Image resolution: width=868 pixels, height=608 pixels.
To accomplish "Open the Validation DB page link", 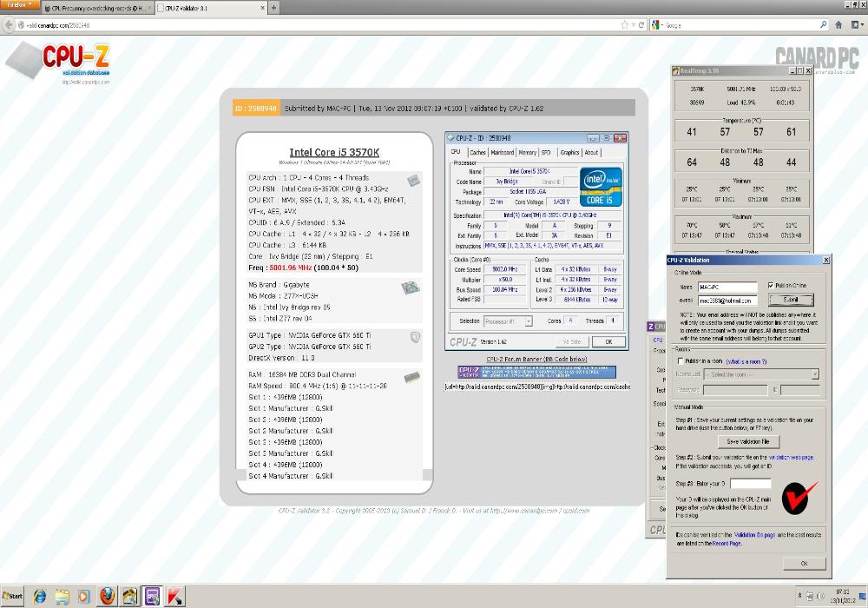I will tap(754, 535).
